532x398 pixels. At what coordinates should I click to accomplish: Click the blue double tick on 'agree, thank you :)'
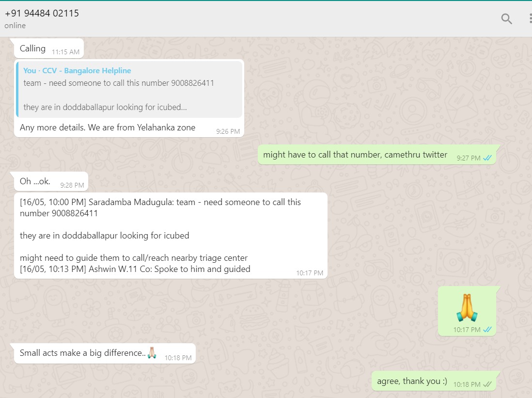click(488, 383)
